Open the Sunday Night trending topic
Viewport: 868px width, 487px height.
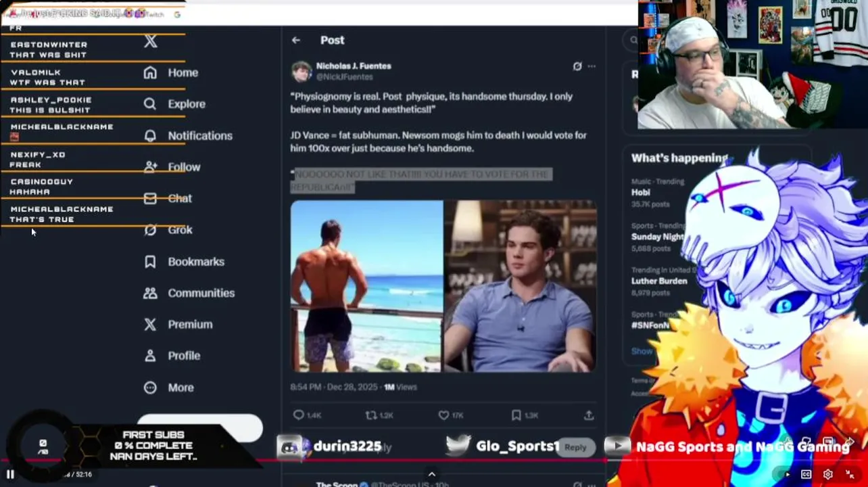point(657,237)
